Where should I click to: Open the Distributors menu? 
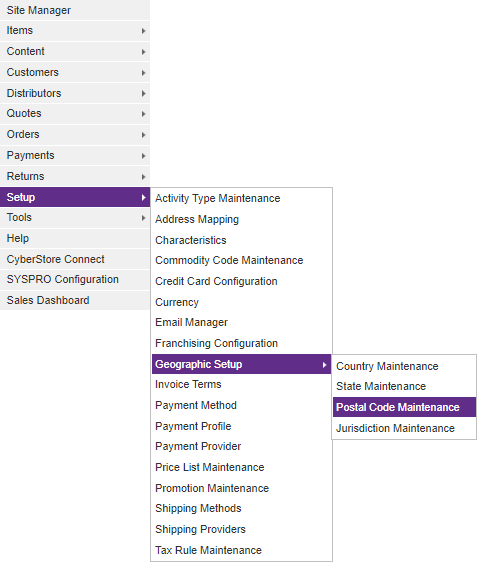(x=75, y=93)
